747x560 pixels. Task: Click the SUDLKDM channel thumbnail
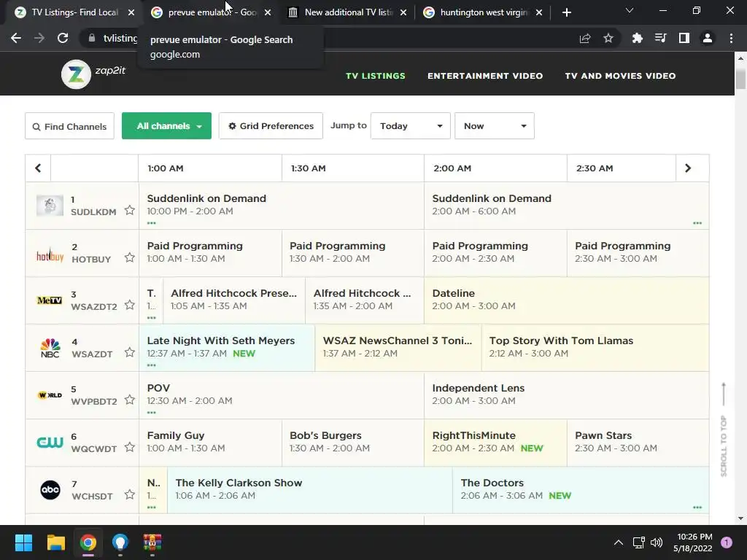[x=50, y=206]
